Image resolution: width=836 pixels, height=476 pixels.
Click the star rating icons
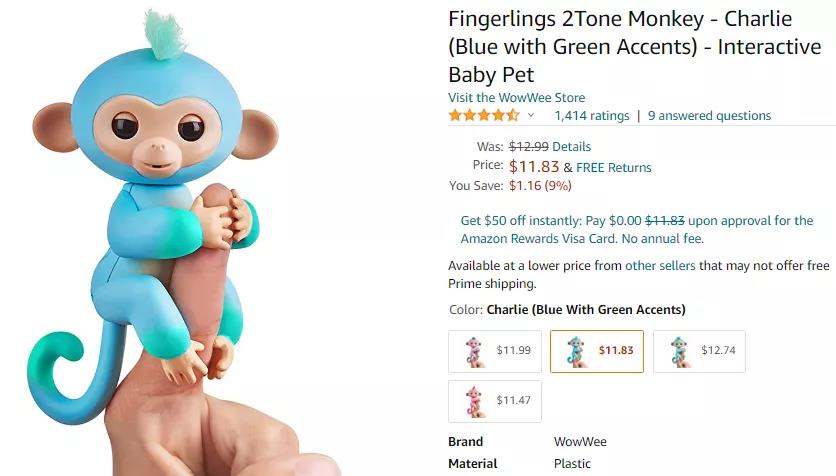pos(484,116)
